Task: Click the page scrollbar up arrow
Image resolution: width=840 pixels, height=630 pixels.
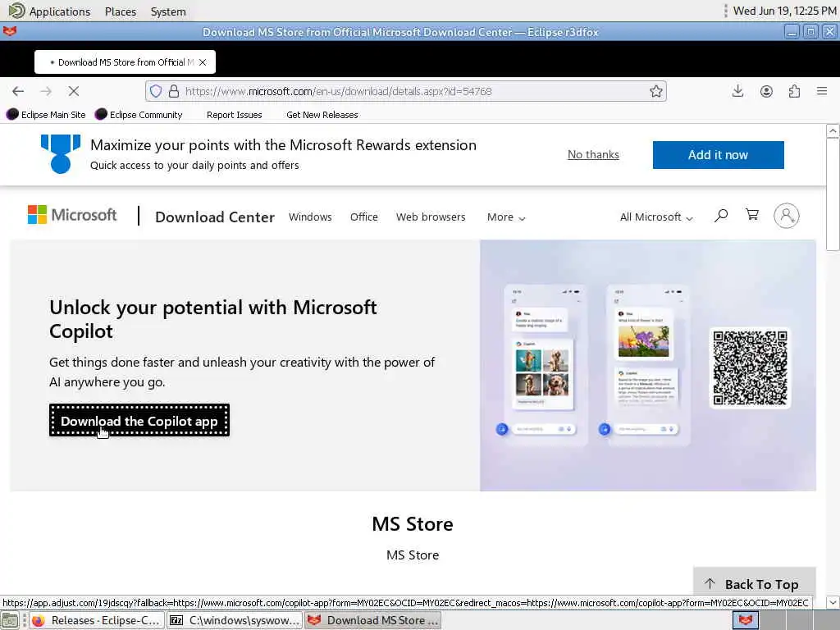Action: point(833,130)
